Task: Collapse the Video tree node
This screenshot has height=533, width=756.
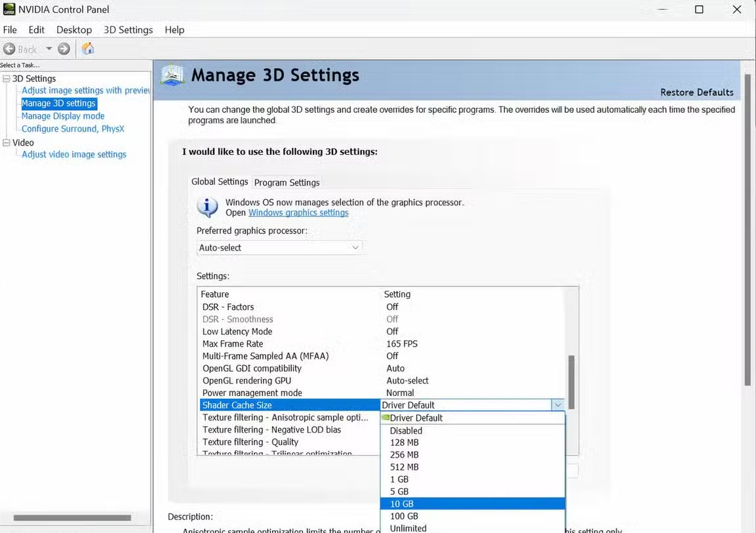Action: tap(7, 143)
